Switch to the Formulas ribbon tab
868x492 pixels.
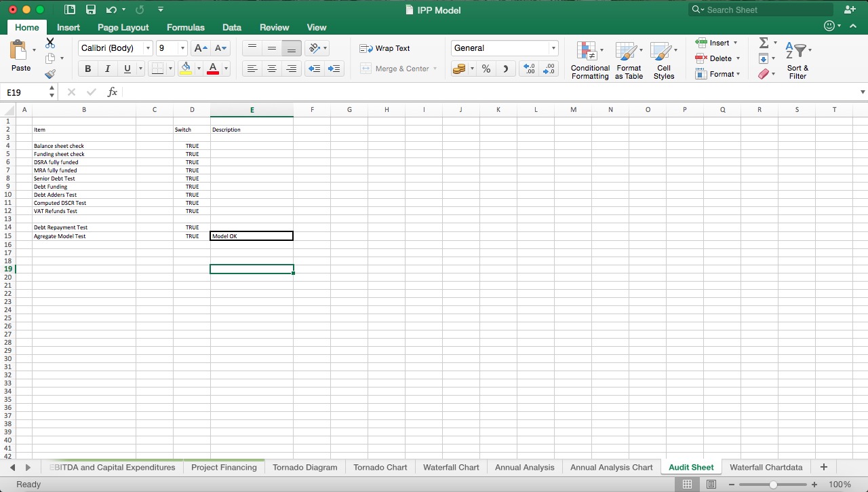[x=185, y=27]
